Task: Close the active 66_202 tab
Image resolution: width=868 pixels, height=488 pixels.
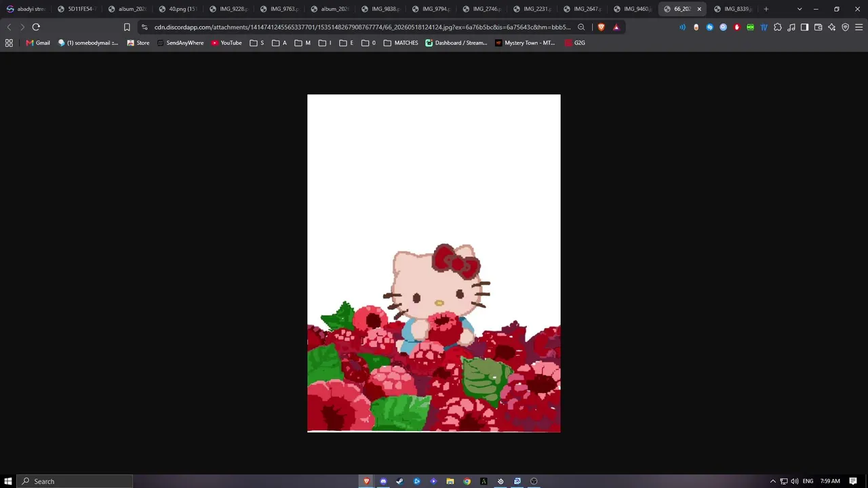Action: (x=699, y=9)
